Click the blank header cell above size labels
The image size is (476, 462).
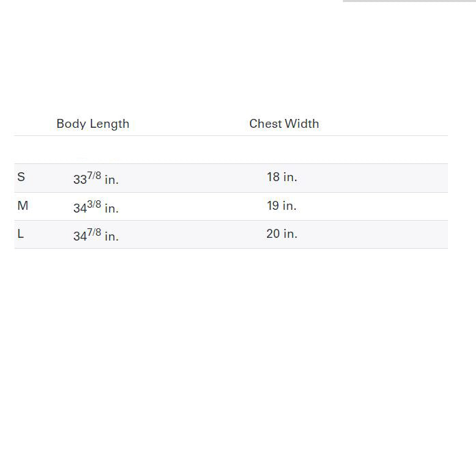point(31,124)
